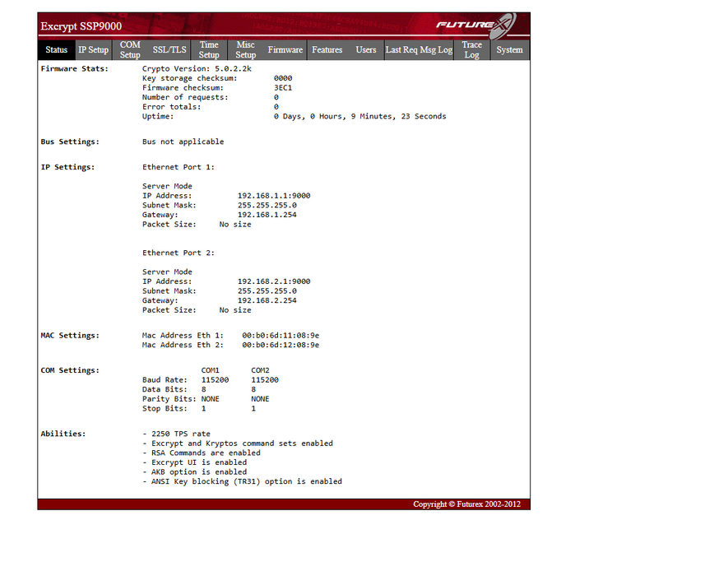Viewport: 728px width, 576px height.
Task: View the Trace Log tab
Action: pyautogui.click(x=471, y=49)
